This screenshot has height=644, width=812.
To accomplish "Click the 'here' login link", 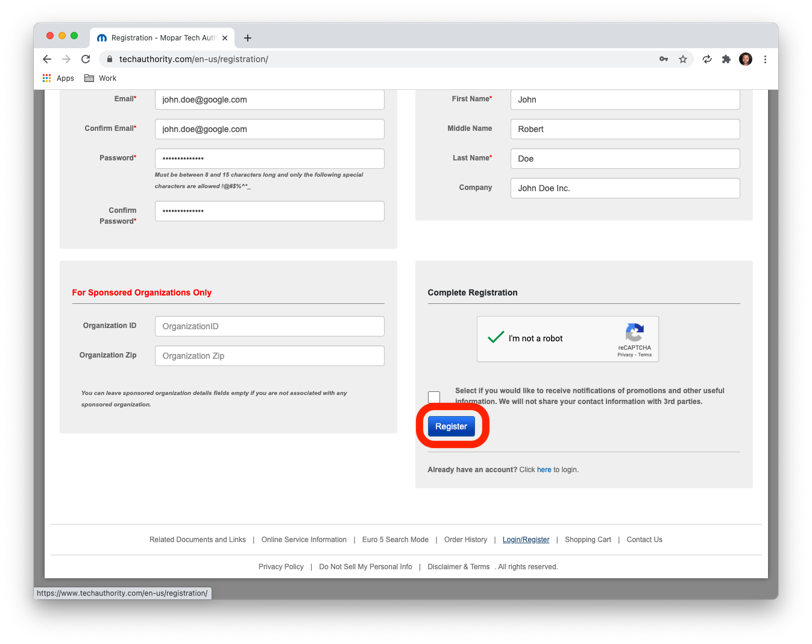I will pos(544,470).
